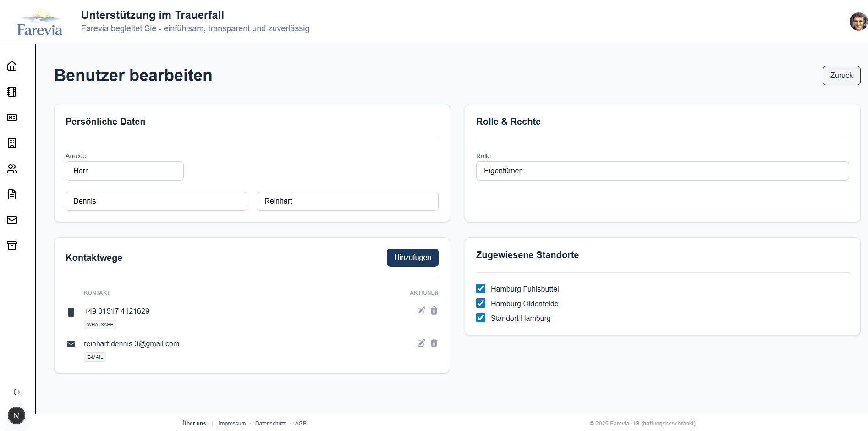Viewport: 868px width, 431px height.
Task: Open the AGB footer link
Action: tap(301, 424)
